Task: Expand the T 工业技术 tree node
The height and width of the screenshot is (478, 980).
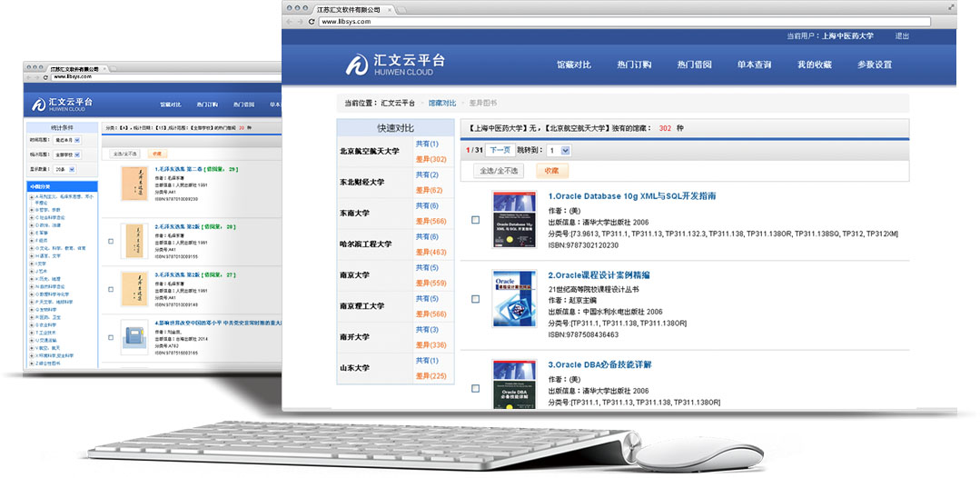Action: tap(31, 333)
